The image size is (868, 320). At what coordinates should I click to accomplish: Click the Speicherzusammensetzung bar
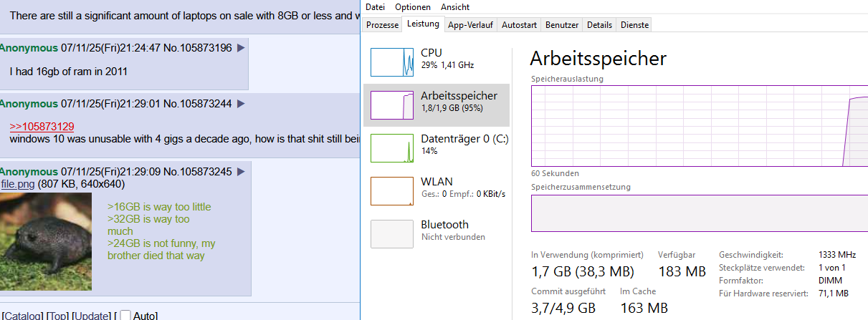(x=700, y=213)
